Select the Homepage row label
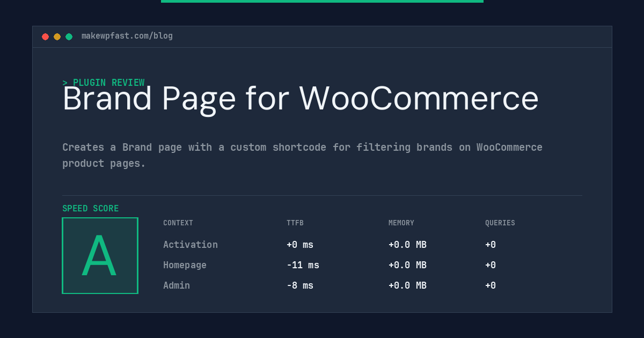Image resolution: width=644 pixels, height=338 pixels. (185, 265)
